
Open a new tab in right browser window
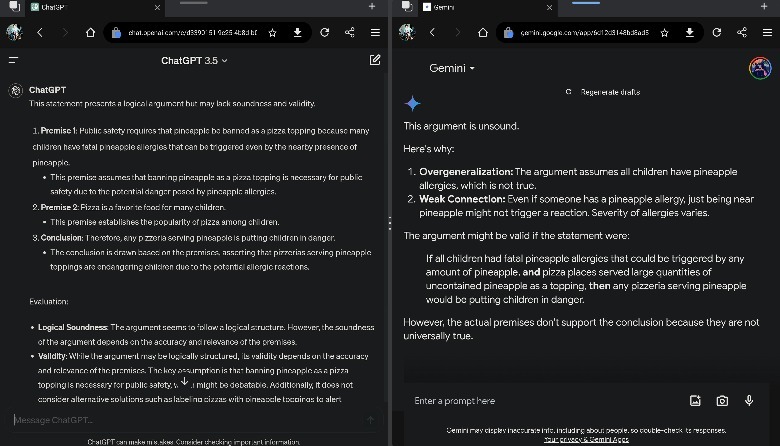coord(764,6)
